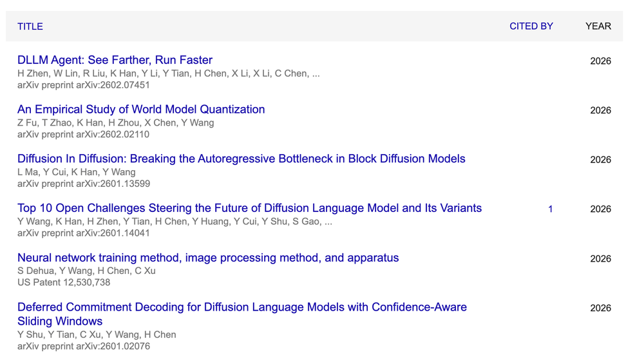
Task: Click author list "S Dehua, Y Wang, H Chen, C Xu"
Action: point(86,271)
